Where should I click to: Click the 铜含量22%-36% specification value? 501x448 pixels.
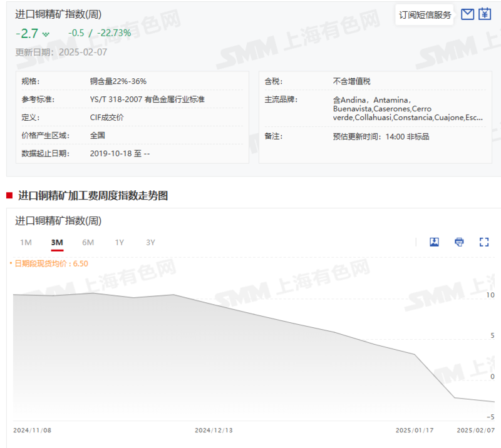[x=118, y=81]
